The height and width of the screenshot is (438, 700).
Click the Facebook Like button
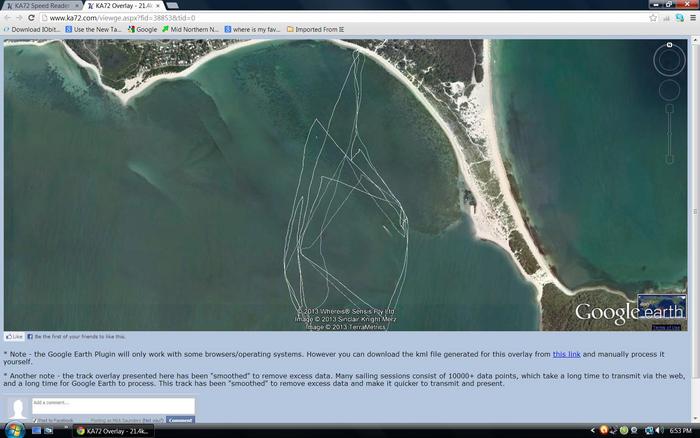14,337
